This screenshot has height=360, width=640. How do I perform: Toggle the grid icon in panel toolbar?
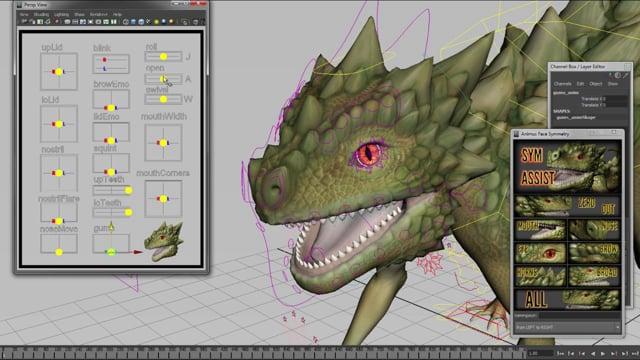point(67,22)
